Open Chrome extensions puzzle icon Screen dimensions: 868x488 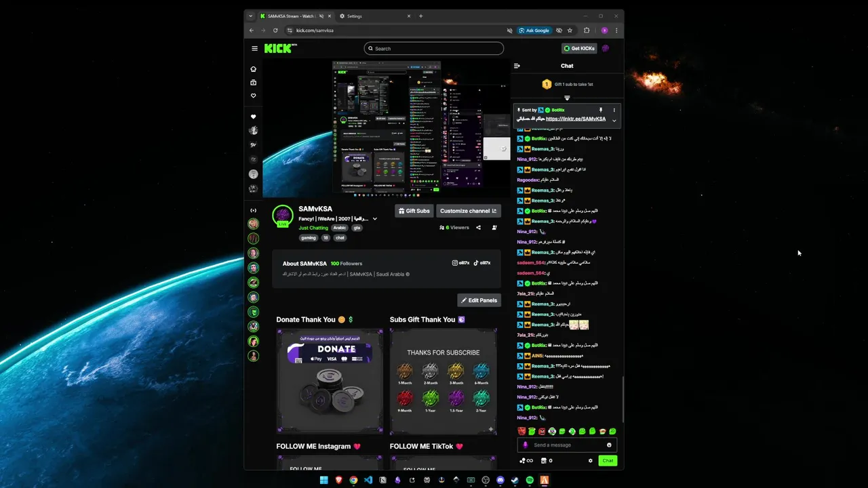pos(587,30)
